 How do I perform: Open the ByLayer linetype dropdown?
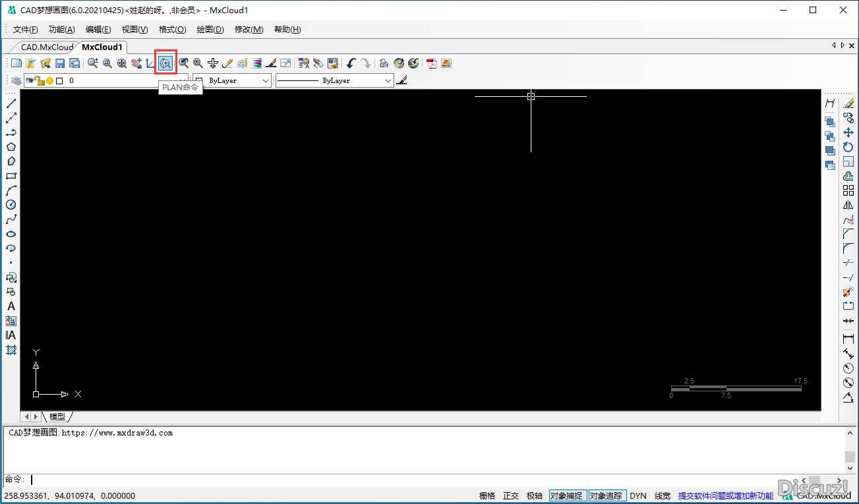334,80
